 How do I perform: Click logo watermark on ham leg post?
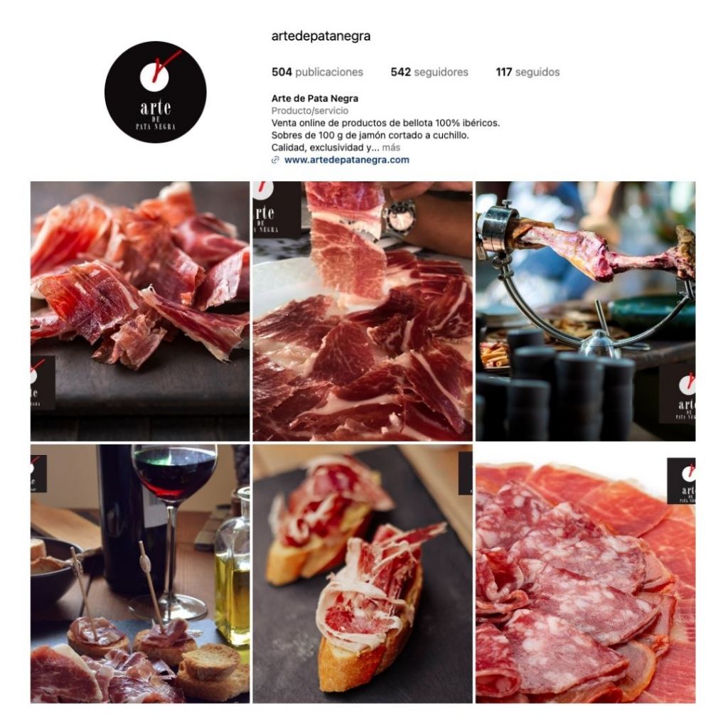[677, 394]
